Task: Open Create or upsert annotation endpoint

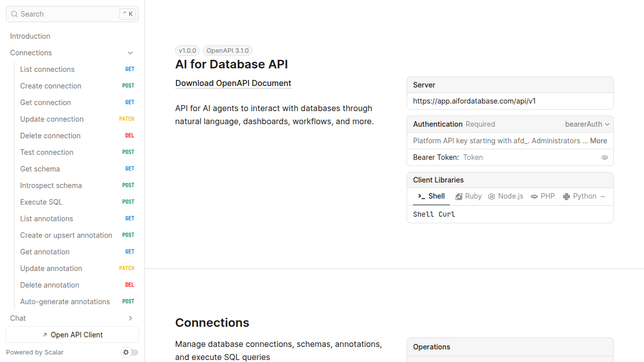Action: [x=77, y=235]
